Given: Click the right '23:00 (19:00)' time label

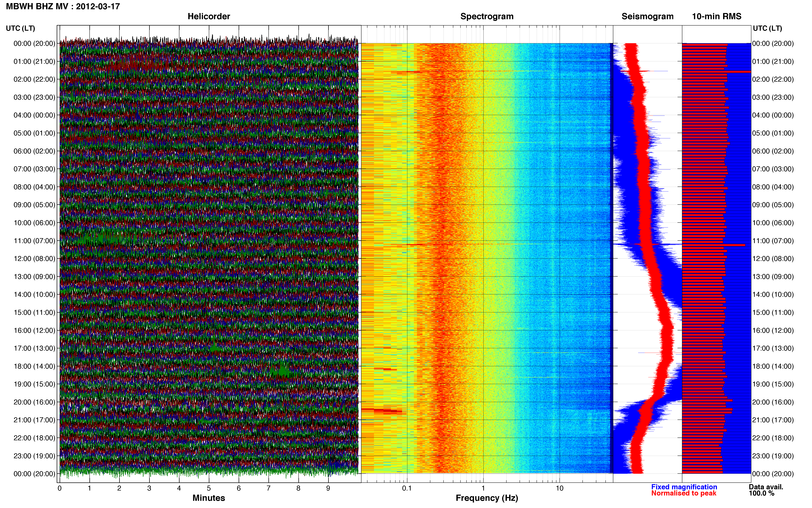Looking at the screenshot, I should [x=773, y=456].
